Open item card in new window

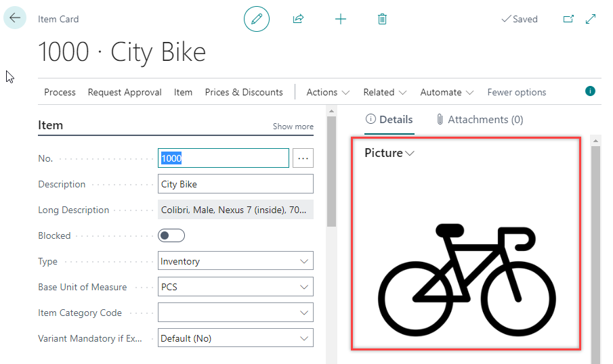tap(568, 19)
